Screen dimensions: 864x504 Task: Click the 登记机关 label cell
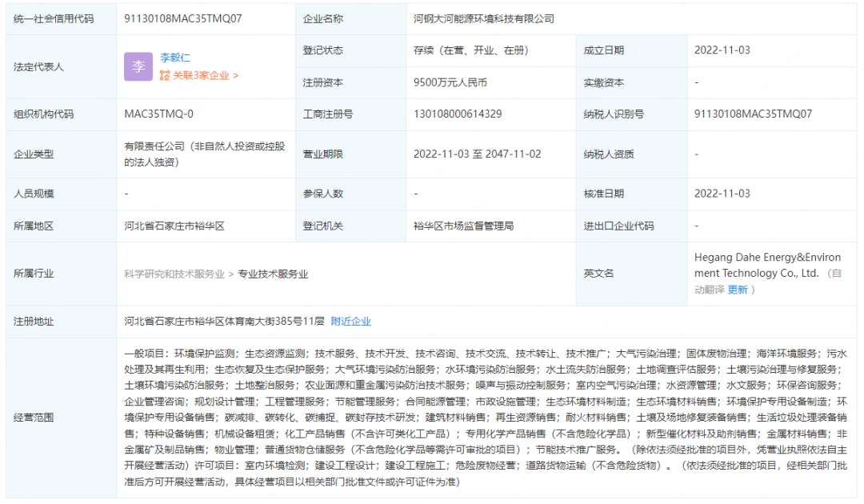pos(351,226)
